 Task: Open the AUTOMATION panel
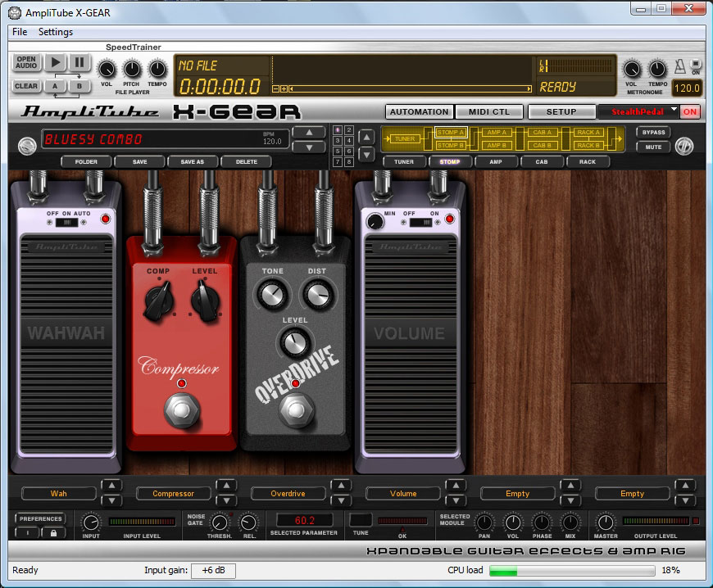[x=419, y=111]
